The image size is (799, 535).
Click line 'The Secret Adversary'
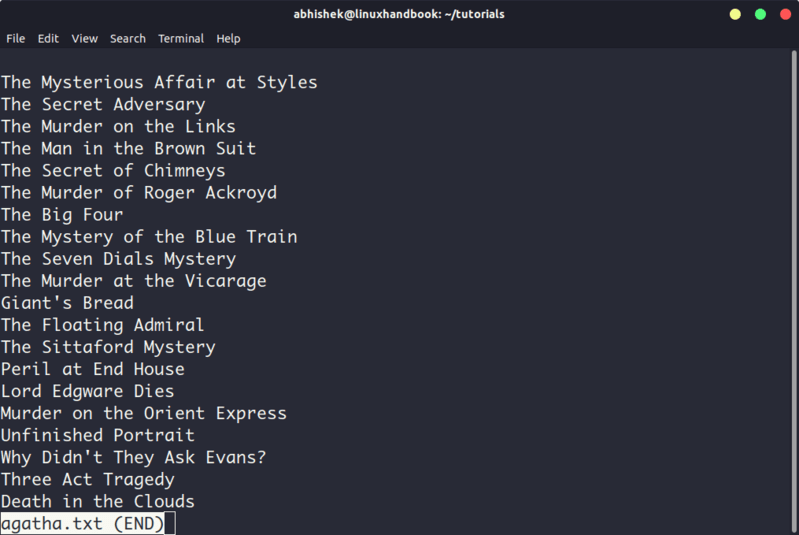(x=103, y=104)
